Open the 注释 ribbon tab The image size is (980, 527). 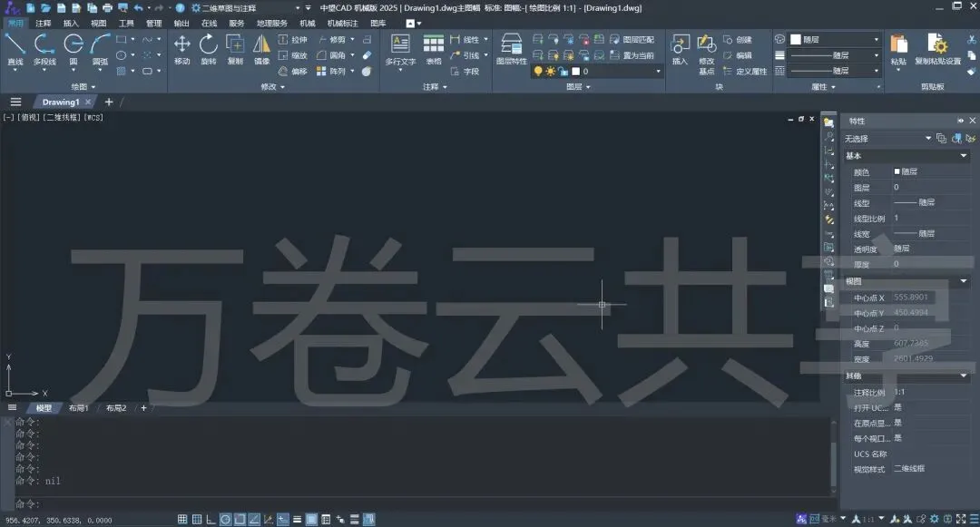click(x=44, y=23)
